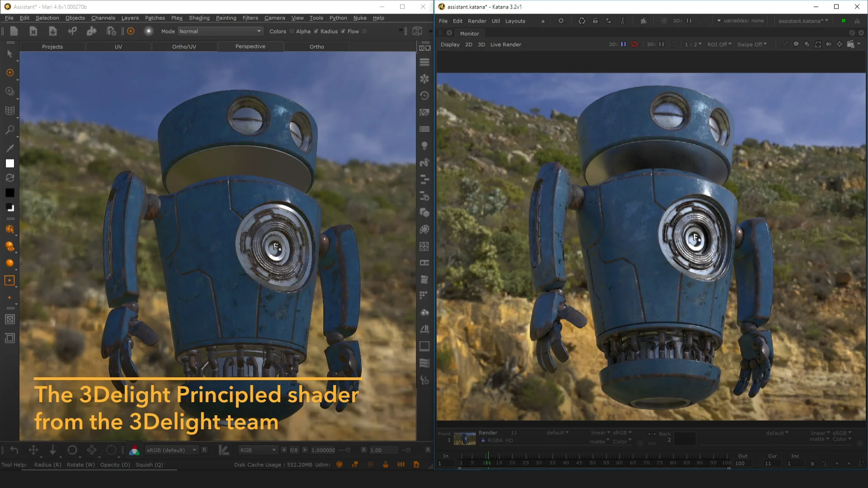This screenshot has height=488, width=868.
Task: Click the black background color swatch in Mari
Action: (x=9, y=192)
